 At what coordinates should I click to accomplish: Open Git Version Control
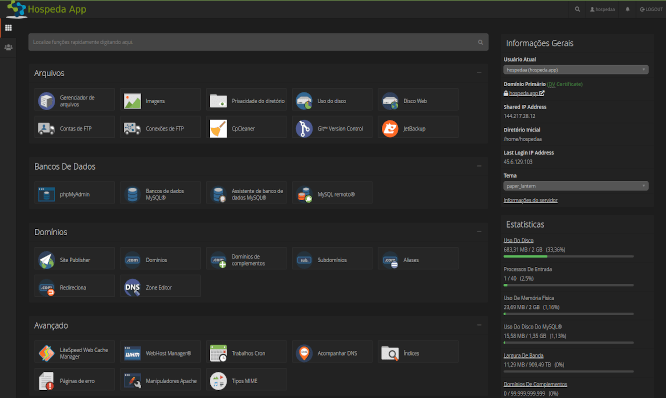[x=332, y=128]
